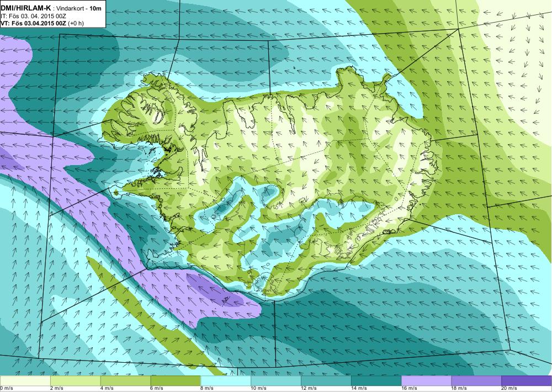This screenshot has width=552, height=392.
Task: Click the "2 m/s" legend label
Action: tap(57, 389)
